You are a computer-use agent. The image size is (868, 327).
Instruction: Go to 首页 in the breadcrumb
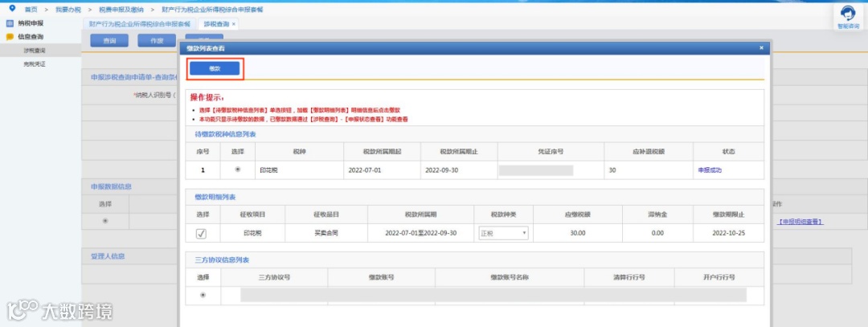click(x=31, y=10)
